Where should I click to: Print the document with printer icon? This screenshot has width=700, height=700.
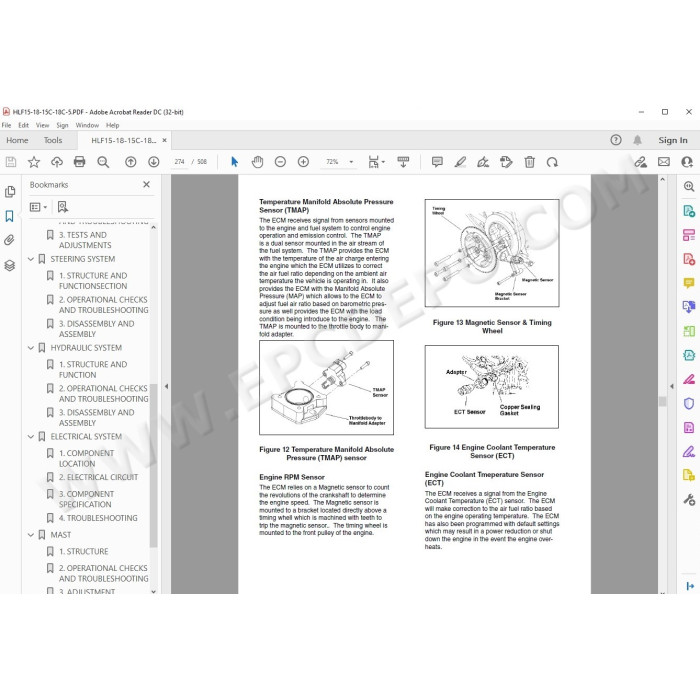79,162
